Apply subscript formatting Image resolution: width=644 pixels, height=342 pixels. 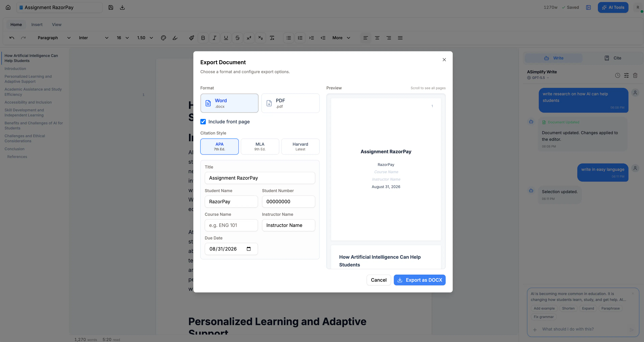(261, 38)
